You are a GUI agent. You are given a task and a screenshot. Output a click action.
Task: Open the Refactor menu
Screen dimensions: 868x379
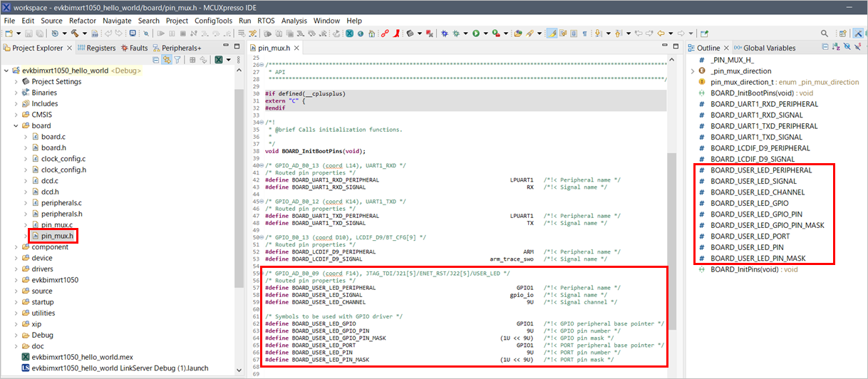point(83,21)
